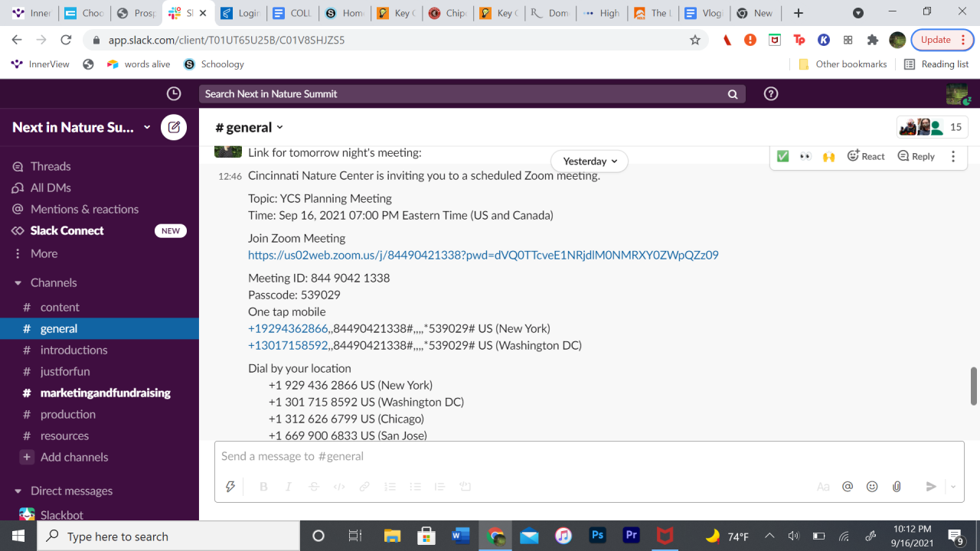
Task: Attach a file with paperclip icon
Action: [897, 486]
